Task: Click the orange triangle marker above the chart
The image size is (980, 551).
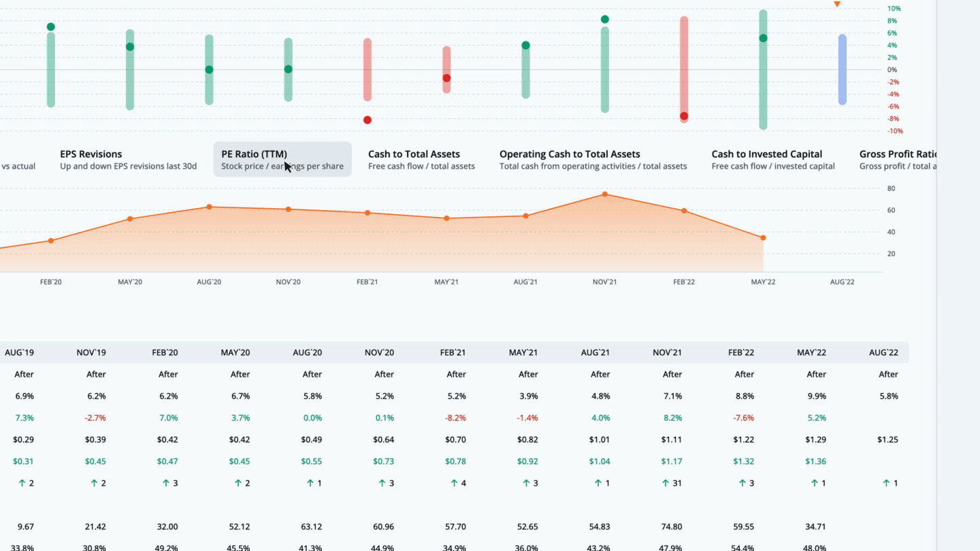Action: pos(837,4)
